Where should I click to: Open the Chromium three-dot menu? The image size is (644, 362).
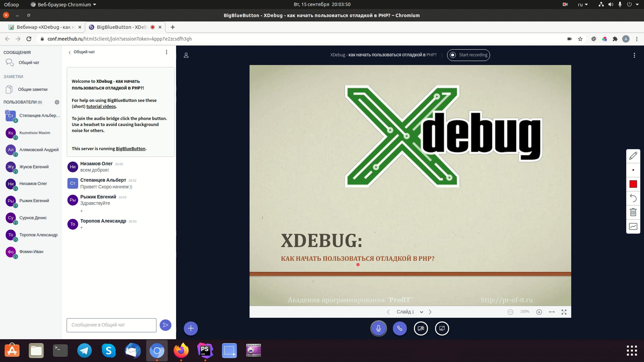click(x=637, y=39)
